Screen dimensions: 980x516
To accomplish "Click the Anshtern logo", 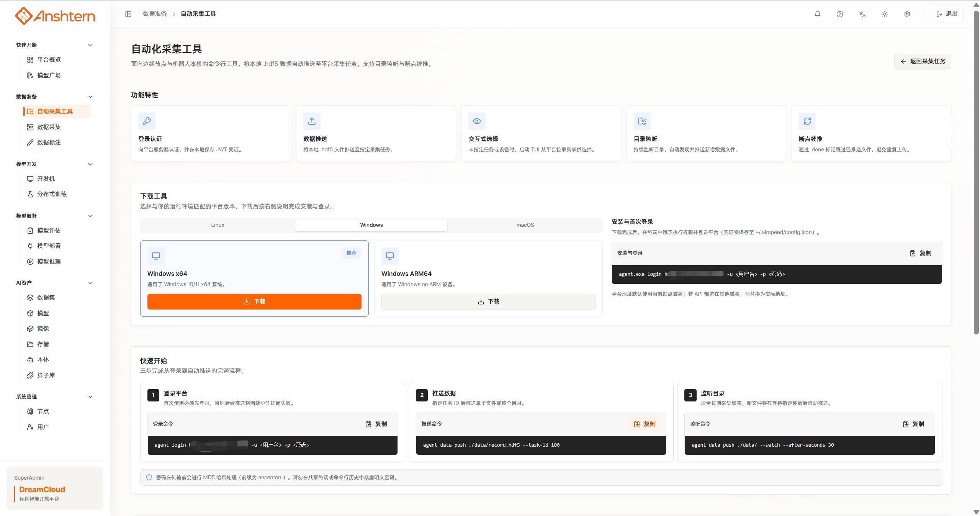I will pos(55,16).
